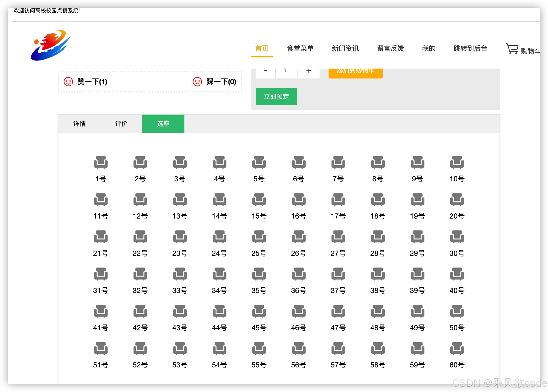Viewport: 548px width, 392px height.
Task: Select seat number 1 armchair icon
Action: point(101,162)
